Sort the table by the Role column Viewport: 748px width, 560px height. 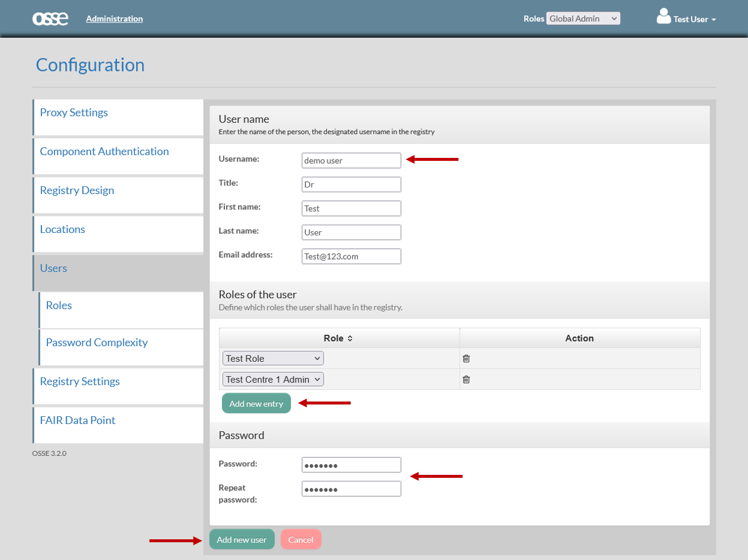tap(339, 338)
